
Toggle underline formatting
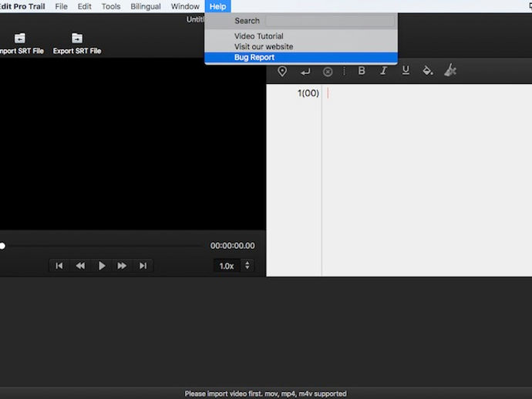coord(406,71)
